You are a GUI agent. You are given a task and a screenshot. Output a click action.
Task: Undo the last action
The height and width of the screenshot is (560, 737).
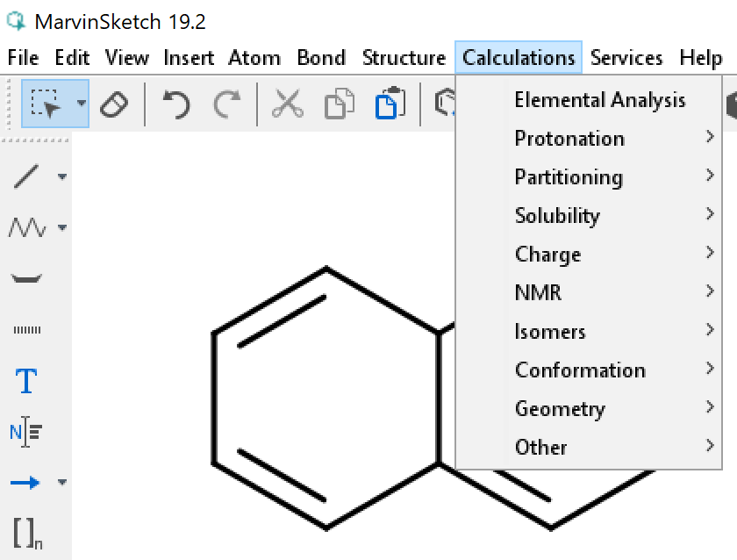(176, 104)
